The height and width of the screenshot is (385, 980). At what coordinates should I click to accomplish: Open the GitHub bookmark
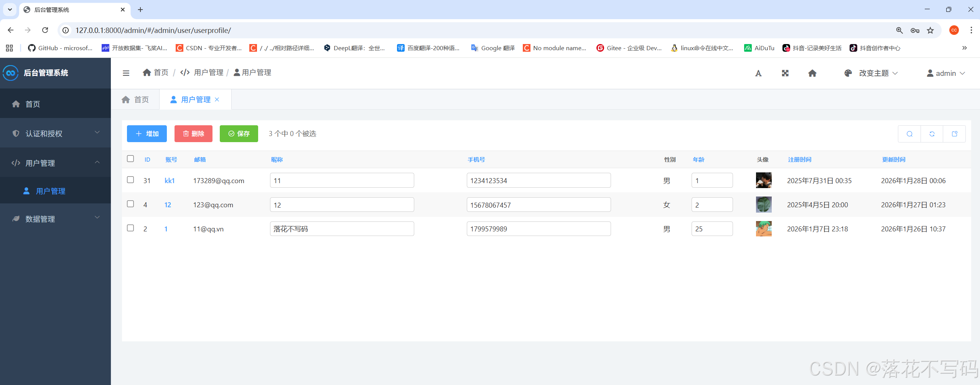click(60, 48)
